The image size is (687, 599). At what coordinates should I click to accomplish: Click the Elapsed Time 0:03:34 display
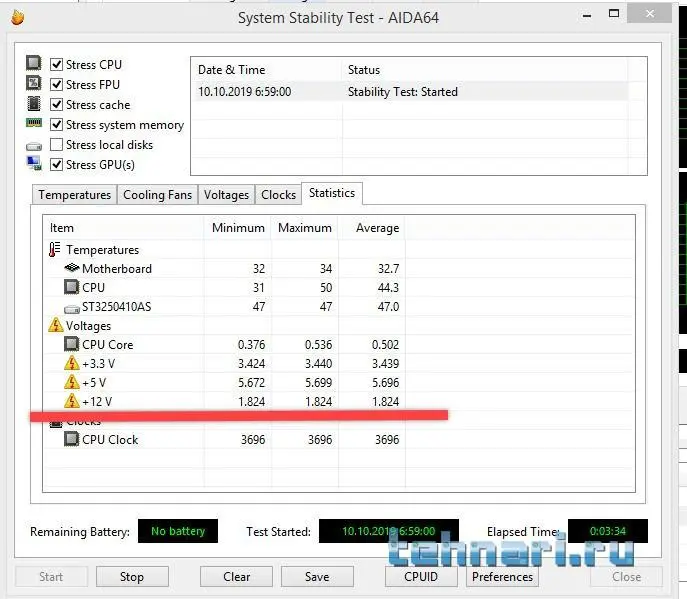click(608, 531)
